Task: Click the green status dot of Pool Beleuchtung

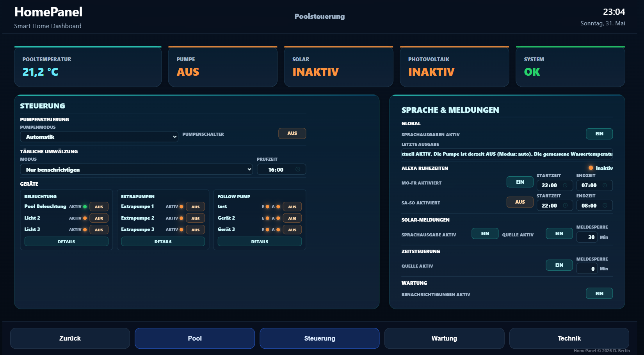Action: [85, 207]
